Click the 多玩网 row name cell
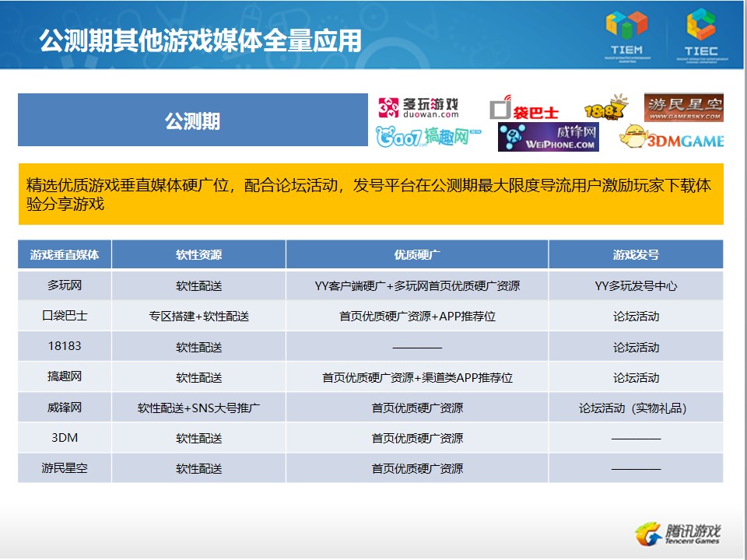 coord(65,285)
